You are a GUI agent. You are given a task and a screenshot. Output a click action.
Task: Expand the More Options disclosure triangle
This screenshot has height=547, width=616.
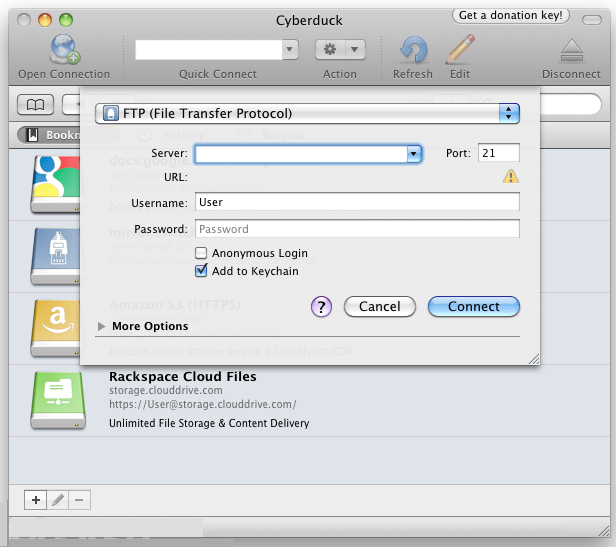click(x=101, y=326)
